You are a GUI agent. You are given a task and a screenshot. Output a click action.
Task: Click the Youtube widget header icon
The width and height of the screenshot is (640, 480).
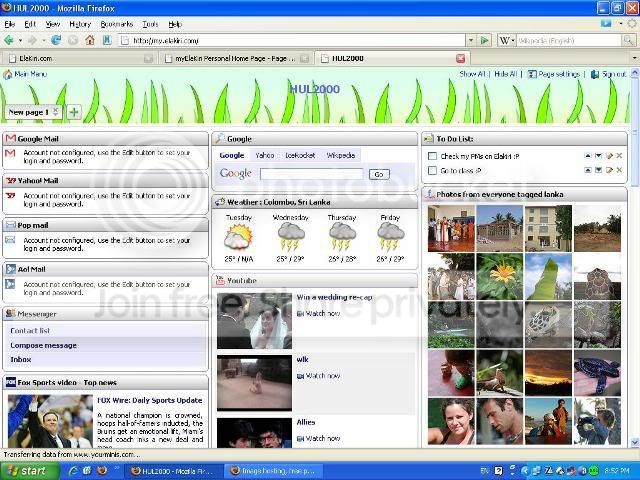[220, 280]
